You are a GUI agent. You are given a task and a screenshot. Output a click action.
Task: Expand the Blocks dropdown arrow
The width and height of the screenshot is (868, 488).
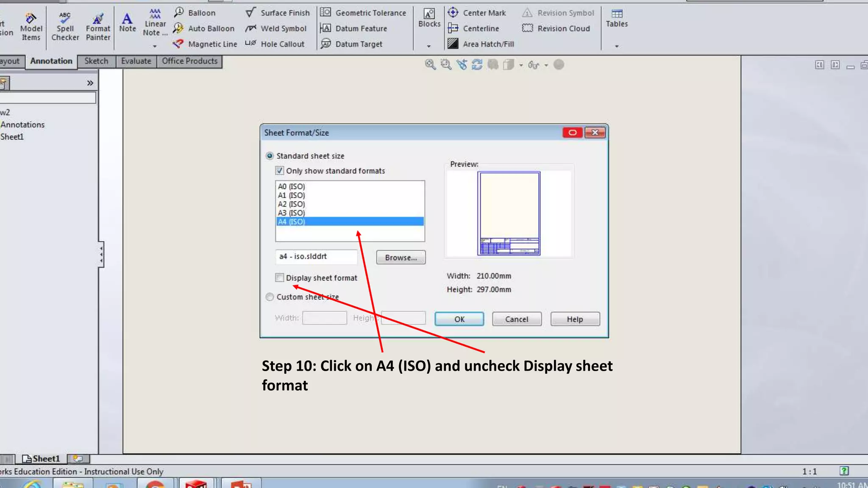[428, 46]
